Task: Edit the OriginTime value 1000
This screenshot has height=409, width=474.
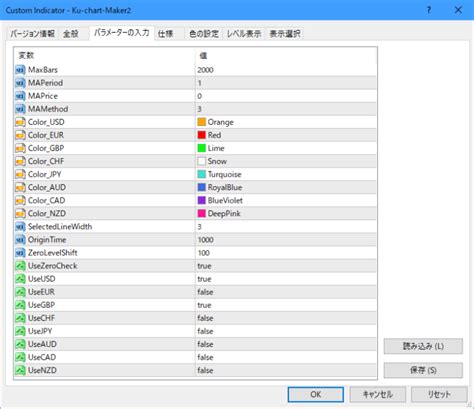Action: 286,240
